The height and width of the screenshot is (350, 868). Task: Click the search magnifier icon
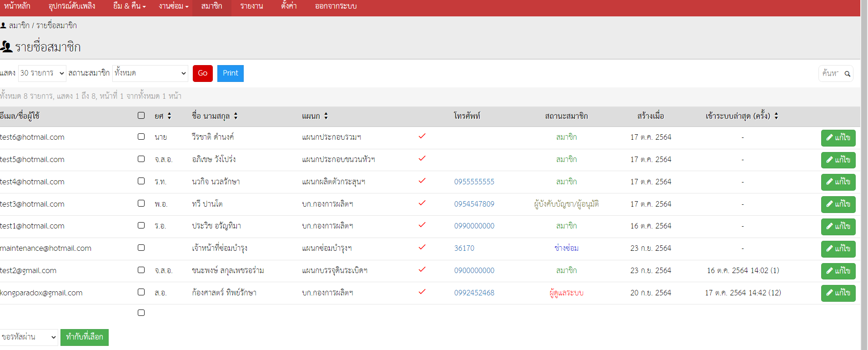(x=848, y=74)
